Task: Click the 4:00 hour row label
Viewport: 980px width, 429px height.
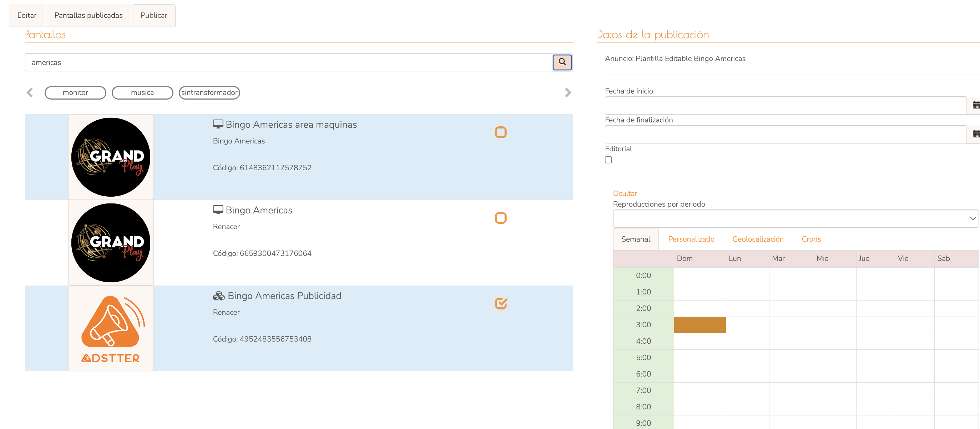Action: click(x=643, y=341)
